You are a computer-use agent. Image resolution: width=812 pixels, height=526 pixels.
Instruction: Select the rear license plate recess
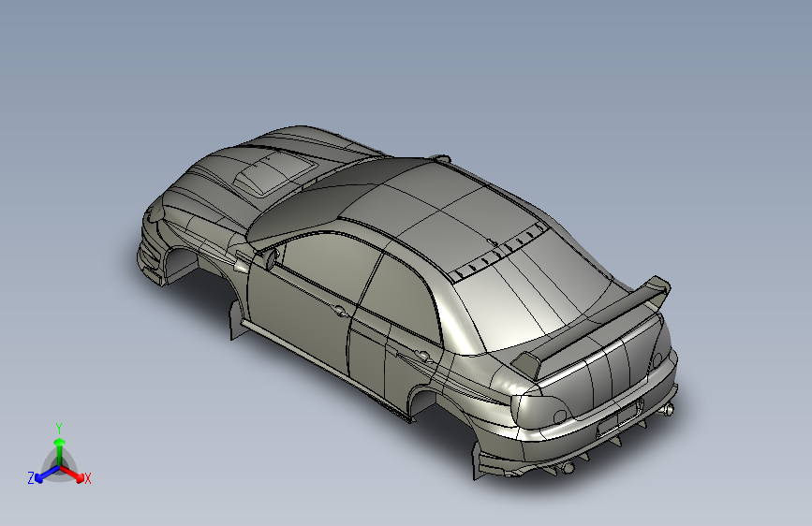(618, 418)
